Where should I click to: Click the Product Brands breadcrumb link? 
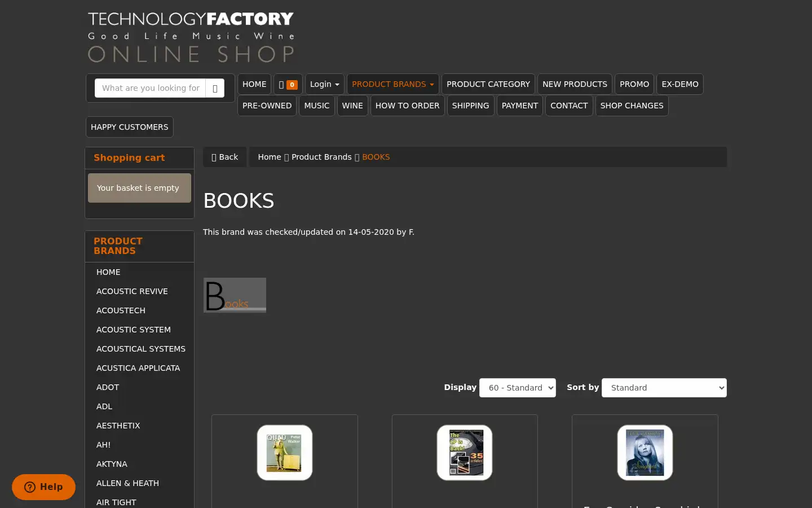coord(321,157)
